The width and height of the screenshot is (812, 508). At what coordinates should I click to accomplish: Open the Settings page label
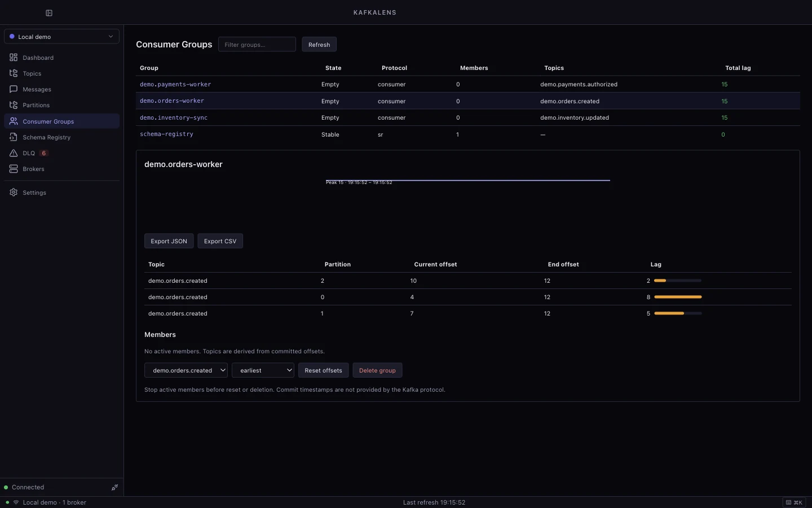(x=34, y=192)
